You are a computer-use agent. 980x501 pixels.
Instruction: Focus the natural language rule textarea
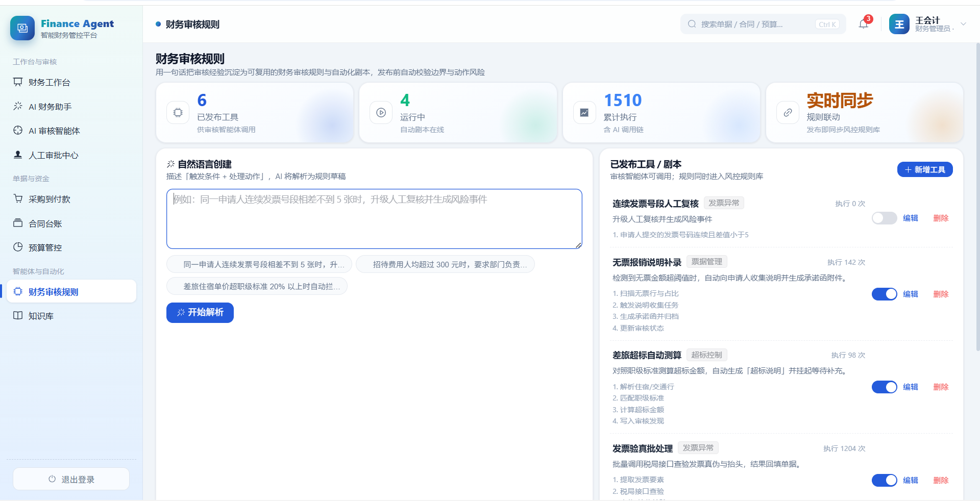[x=374, y=219]
